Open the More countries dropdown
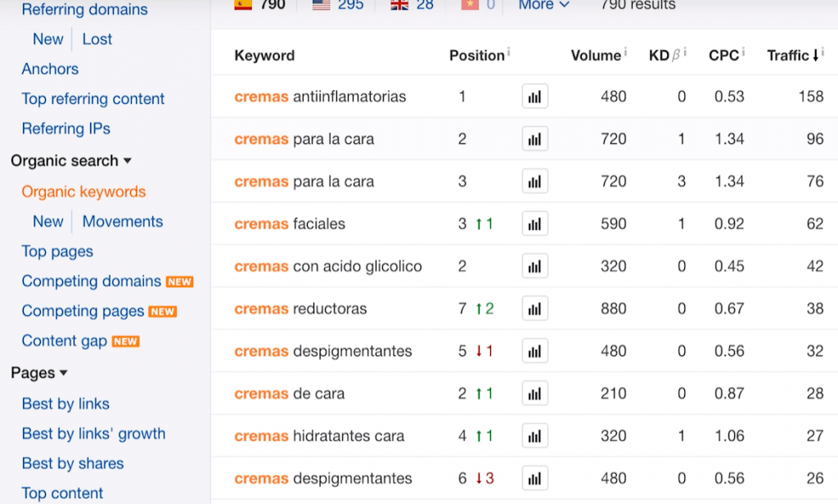The image size is (838, 504). pyautogui.click(x=542, y=4)
